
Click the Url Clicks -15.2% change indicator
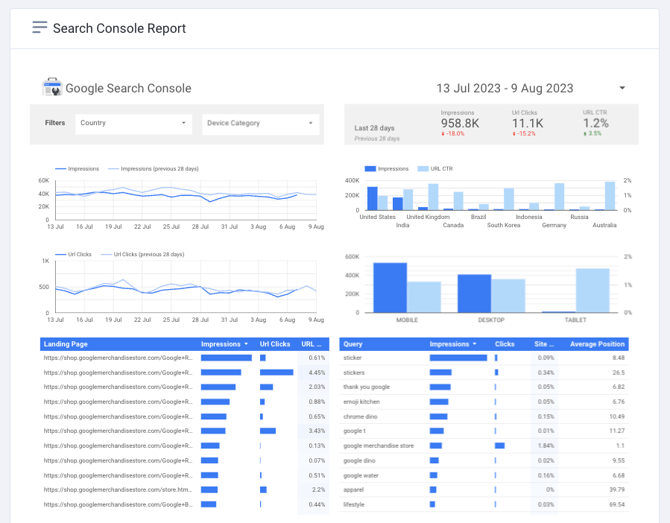524,134
